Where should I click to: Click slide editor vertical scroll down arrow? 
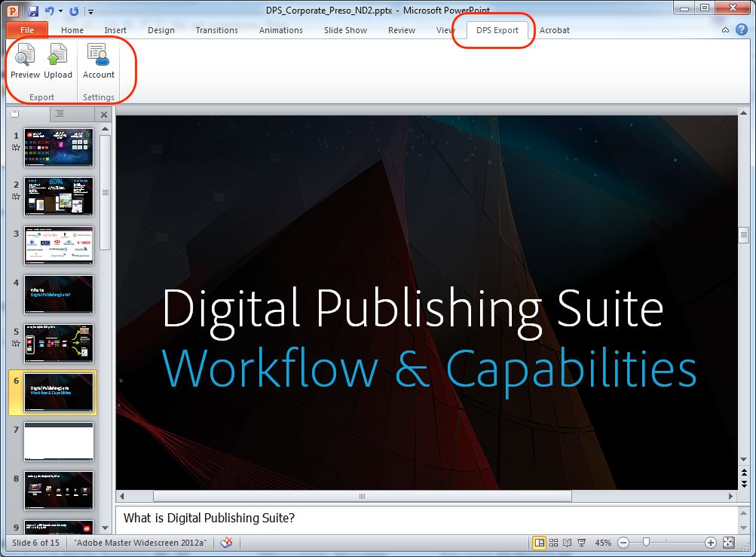point(743,459)
